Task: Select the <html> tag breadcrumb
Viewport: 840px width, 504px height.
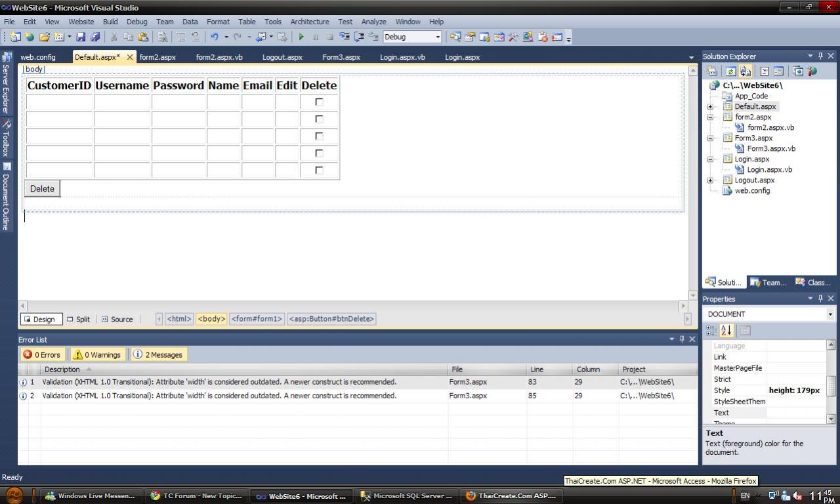Action: pyautogui.click(x=178, y=319)
